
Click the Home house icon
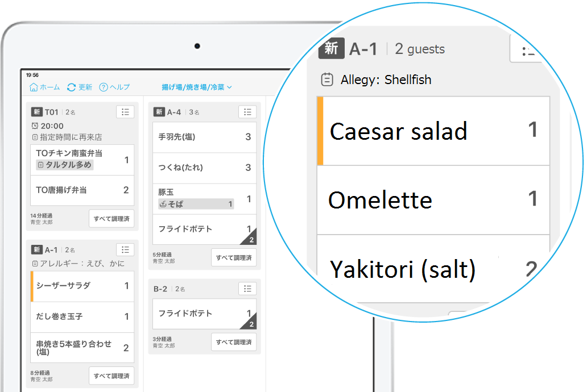pyautogui.click(x=34, y=87)
